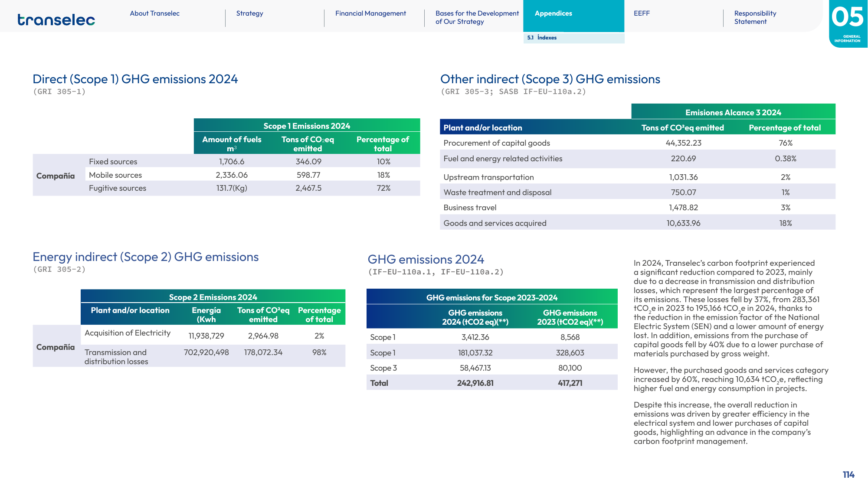The image size is (868, 489).
Task: Click the GHG emissions 2024 heading
Action: pyautogui.click(x=426, y=259)
